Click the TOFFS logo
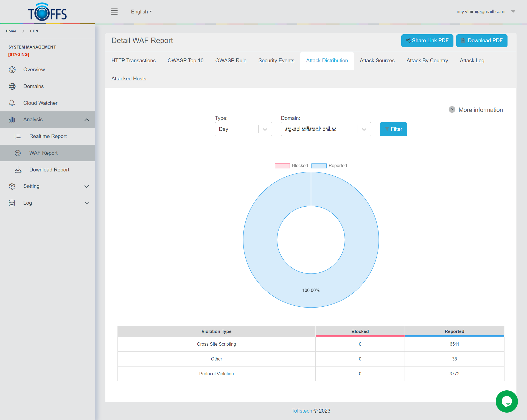Screen dimensions: 527x420 click(x=47, y=12)
